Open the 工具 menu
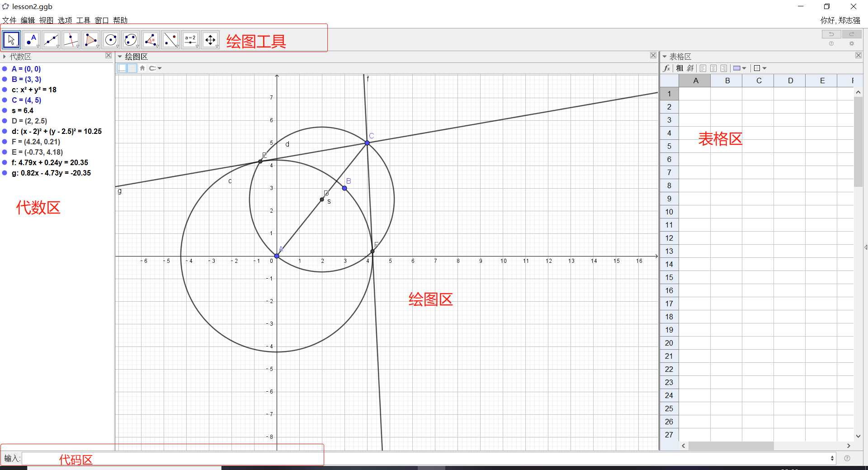 pos(83,20)
